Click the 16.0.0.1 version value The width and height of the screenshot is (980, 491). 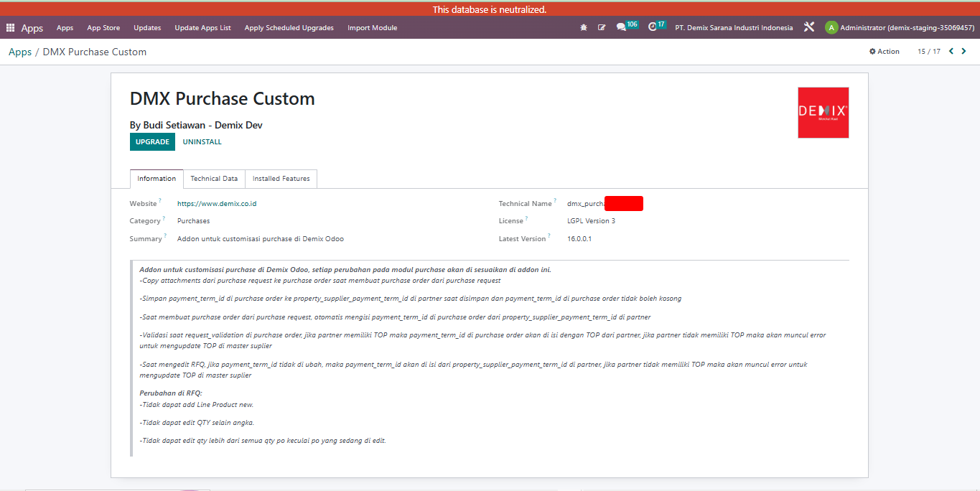pos(579,239)
